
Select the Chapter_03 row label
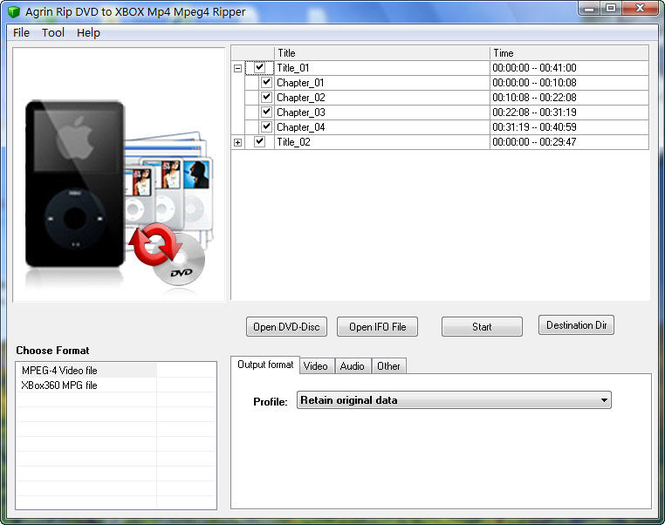coord(301,112)
